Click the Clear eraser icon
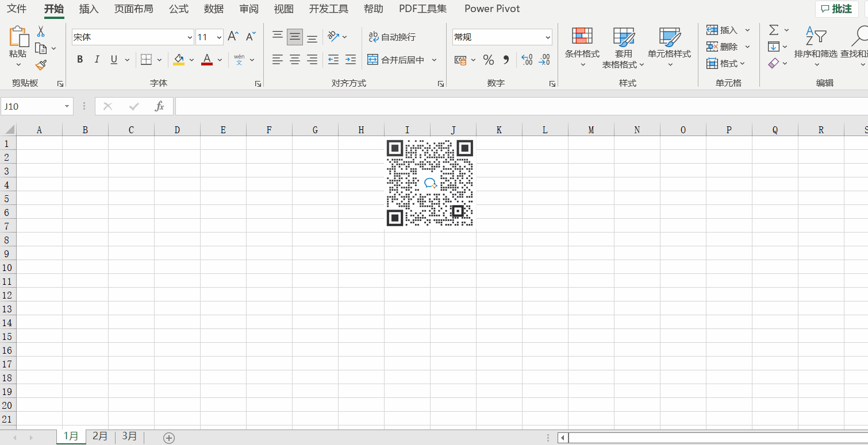Screen dimensions: 868x445 pos(774,63)
